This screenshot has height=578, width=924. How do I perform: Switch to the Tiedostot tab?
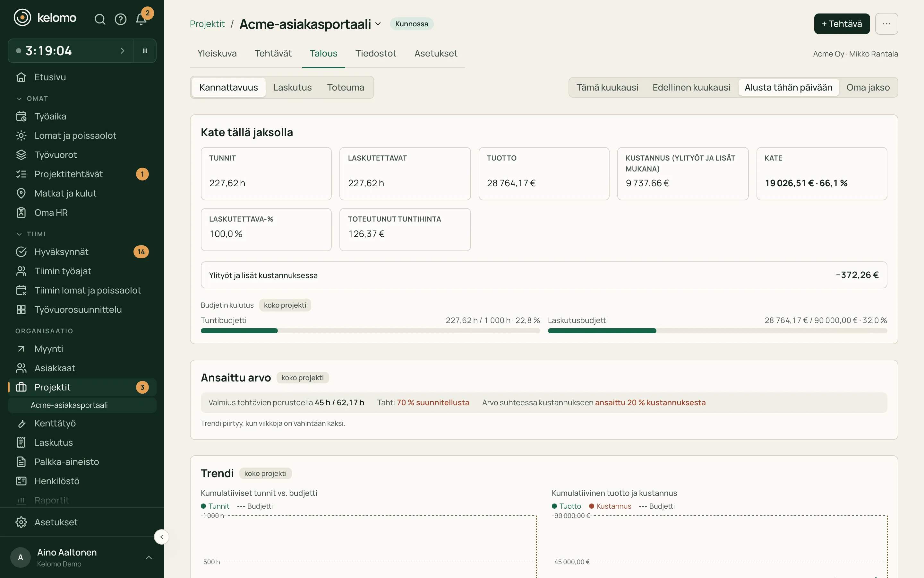pos(376,54)
